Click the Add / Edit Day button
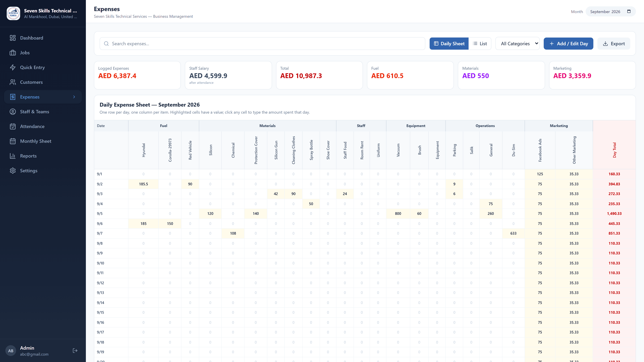644x362 pixels. click(x=568, y=44)
